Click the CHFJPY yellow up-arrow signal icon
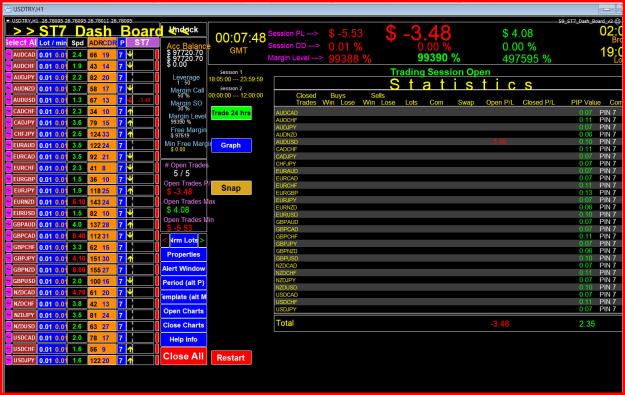Viewport: 625px width, 395px height. [x=130, y=134]
